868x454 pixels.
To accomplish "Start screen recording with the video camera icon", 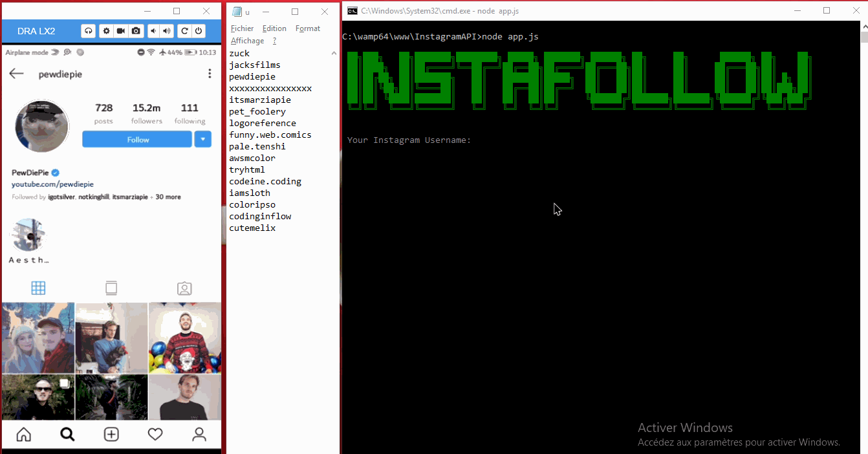I will tap(121, 30).
